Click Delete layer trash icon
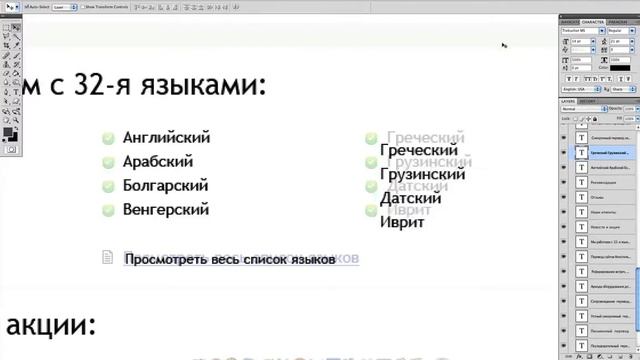 (x=631, y=357)
